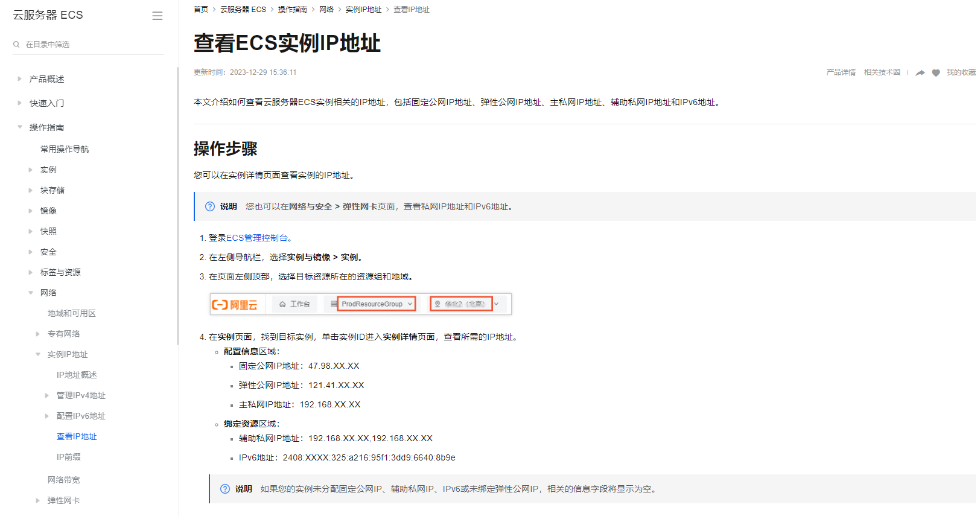Screen dimensions: 980x516
Task: Click the share arrow icon
Action: [x=920, y=73]
